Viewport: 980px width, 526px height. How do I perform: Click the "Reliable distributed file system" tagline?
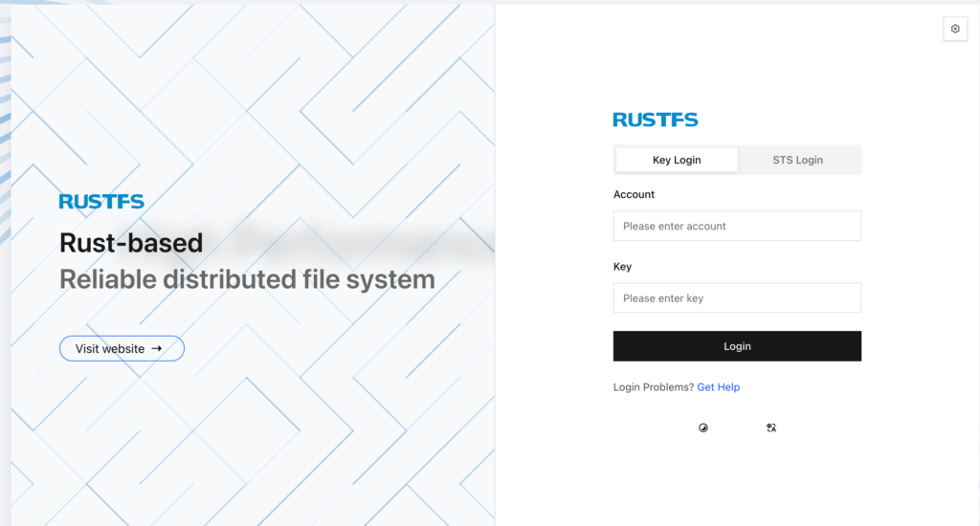click(247, 279)
